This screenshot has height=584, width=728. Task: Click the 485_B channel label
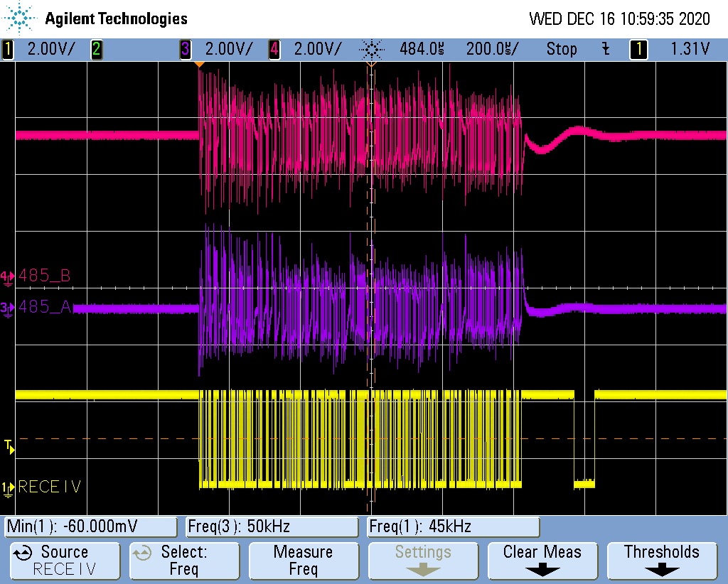[x=44, y=276]
